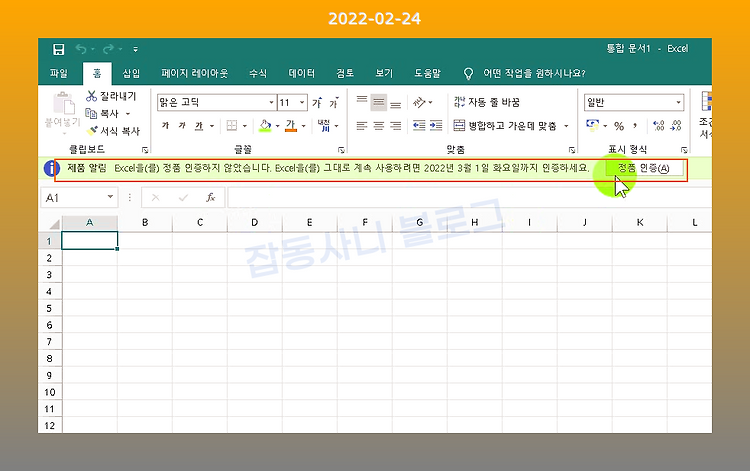Open the merge and center dropdown arrow

click(x=566, y=126)
